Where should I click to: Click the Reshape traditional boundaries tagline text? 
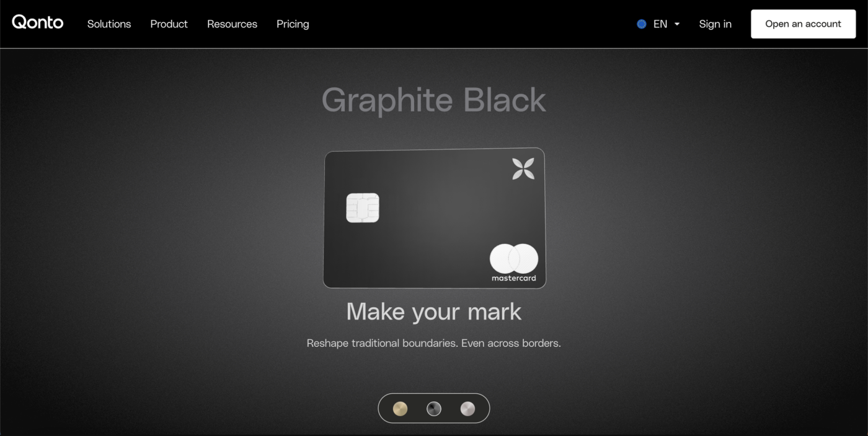pos(434,343)
